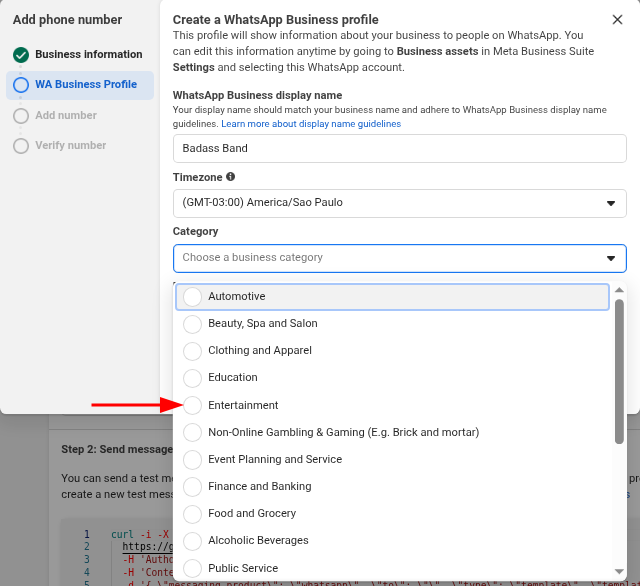Select the Entertainment category radio button

[x=193, y=405]
